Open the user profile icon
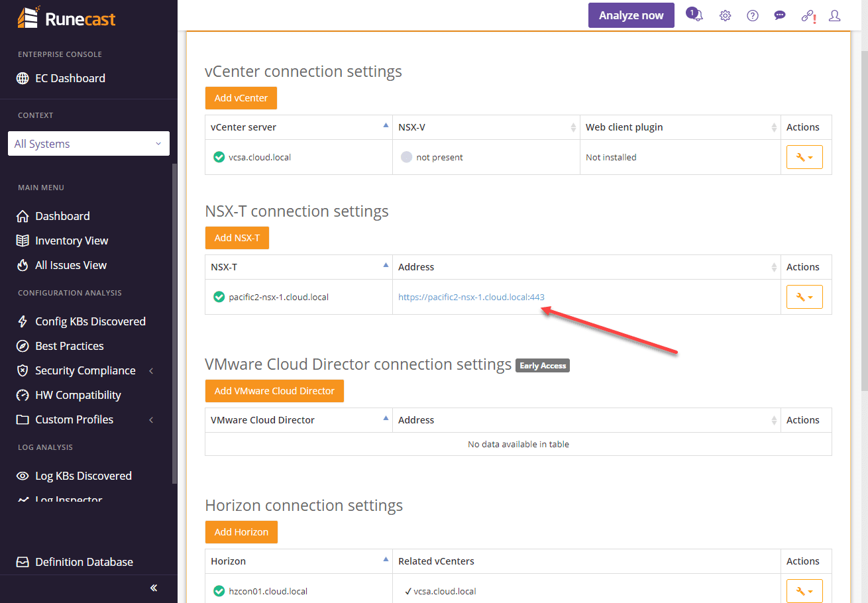 pyautogui.click(x=834, y=15)
